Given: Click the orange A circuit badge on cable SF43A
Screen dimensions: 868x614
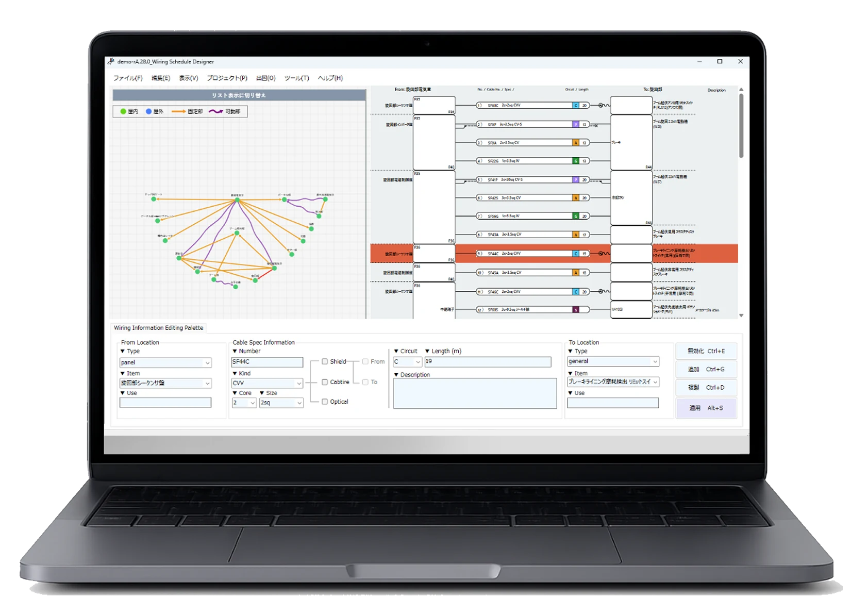Looking at the screenshot, I should (576, 235).
